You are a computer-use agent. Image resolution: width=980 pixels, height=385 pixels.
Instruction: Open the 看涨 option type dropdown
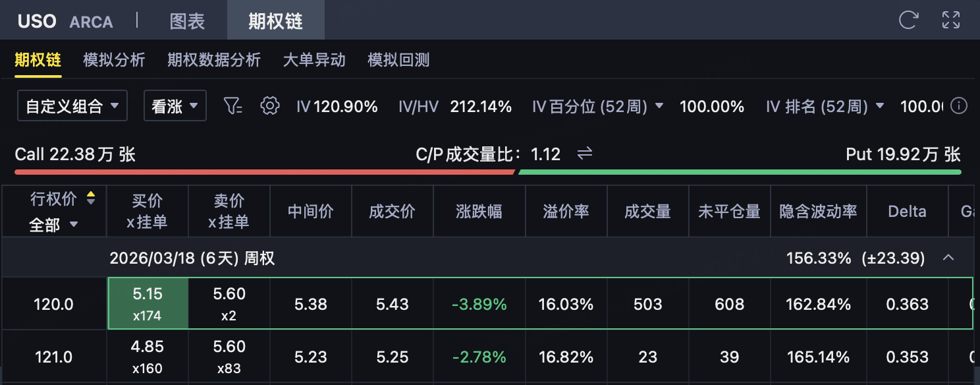click(x=175, y=106)
